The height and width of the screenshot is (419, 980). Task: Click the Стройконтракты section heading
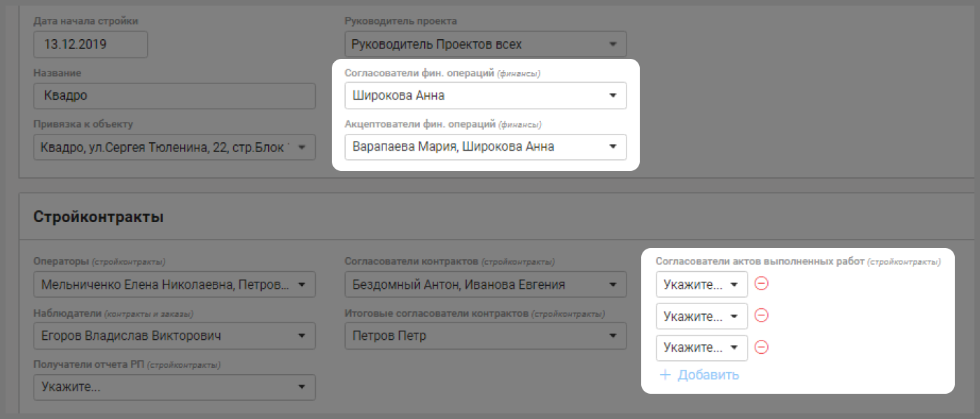point(99,217)
